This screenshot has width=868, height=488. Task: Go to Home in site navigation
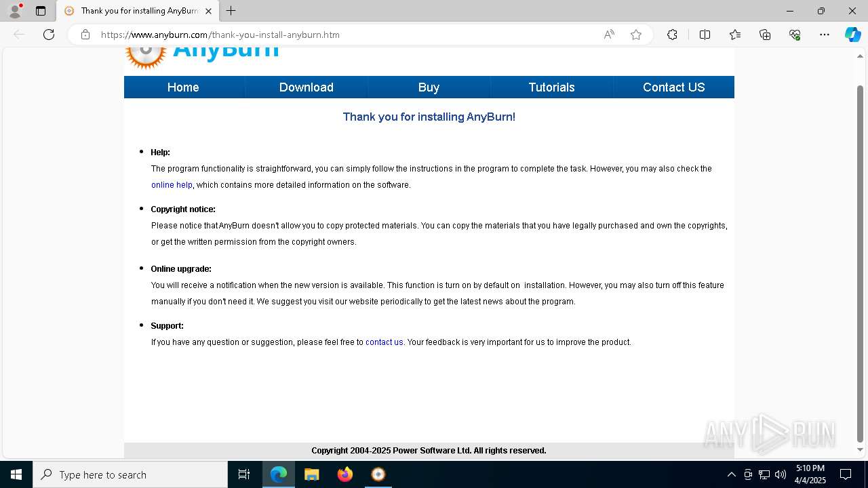pyautogui.click(x=183, y=87)
